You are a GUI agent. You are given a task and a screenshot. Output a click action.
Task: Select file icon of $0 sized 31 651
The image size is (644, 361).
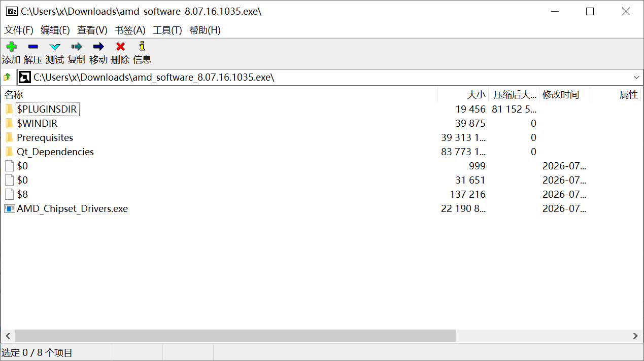(x=9, y=180)
